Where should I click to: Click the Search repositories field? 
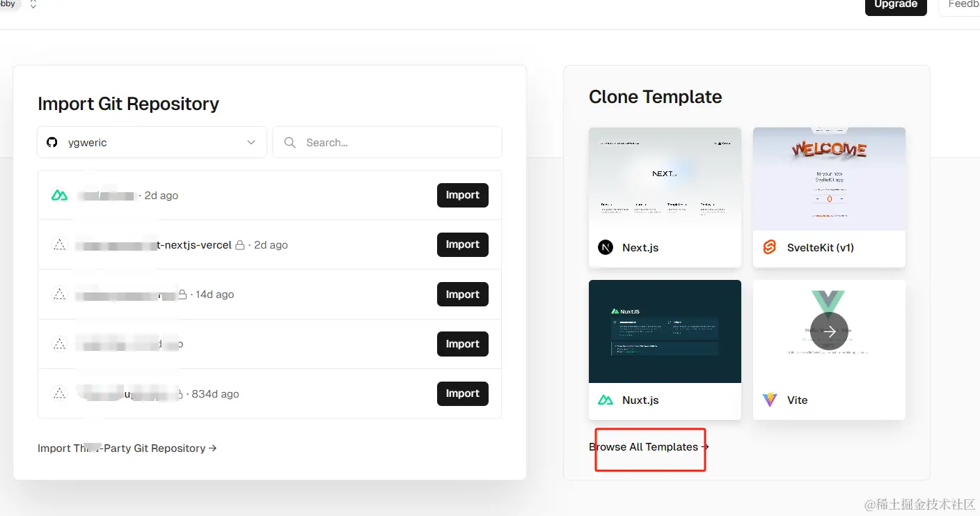coord(387,142)
